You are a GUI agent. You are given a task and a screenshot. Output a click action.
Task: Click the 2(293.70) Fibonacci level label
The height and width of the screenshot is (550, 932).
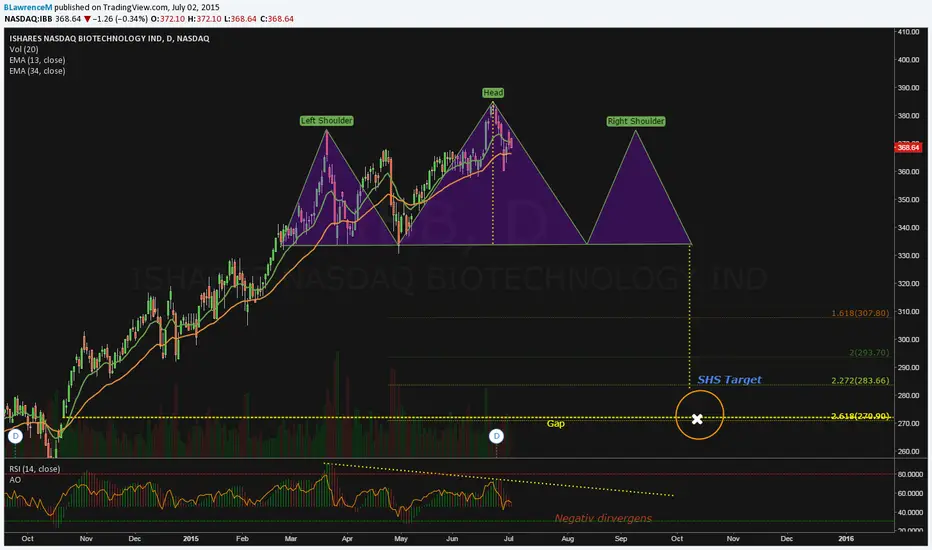point(869,353)
